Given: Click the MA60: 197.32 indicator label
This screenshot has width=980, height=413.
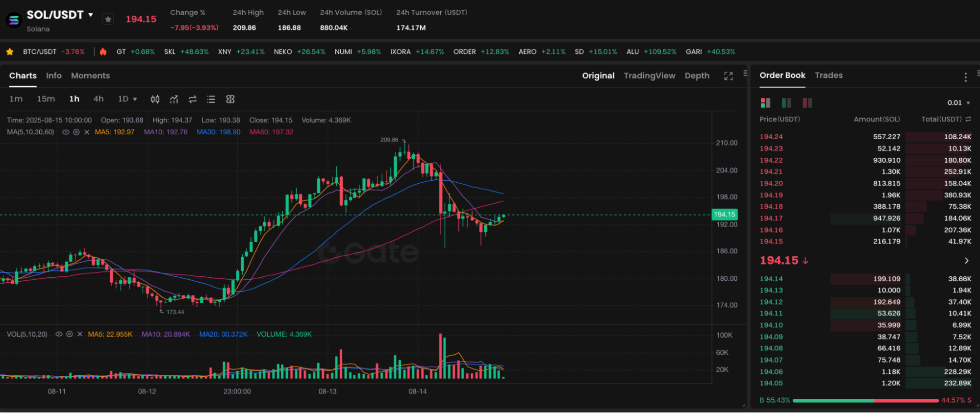Looking at the screenshot, I should pyautogui.click(x=271, y=132).
